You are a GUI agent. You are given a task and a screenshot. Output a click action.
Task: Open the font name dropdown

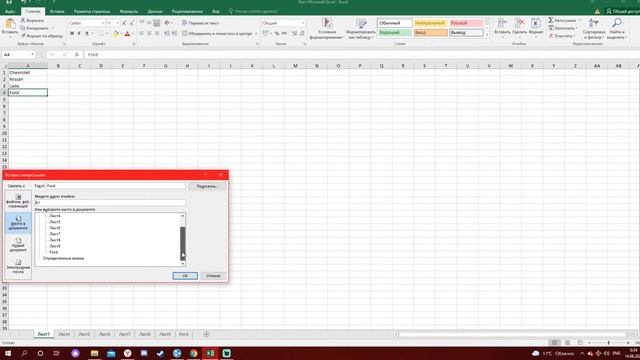click(x=102, y=23)
